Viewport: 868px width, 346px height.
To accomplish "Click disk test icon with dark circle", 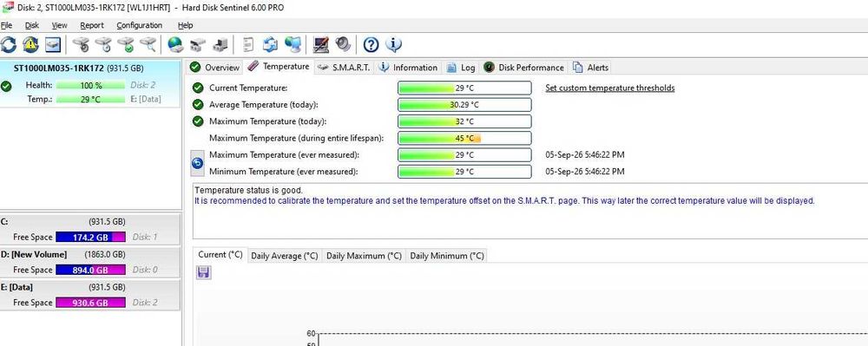I will (x=81, y=44).
